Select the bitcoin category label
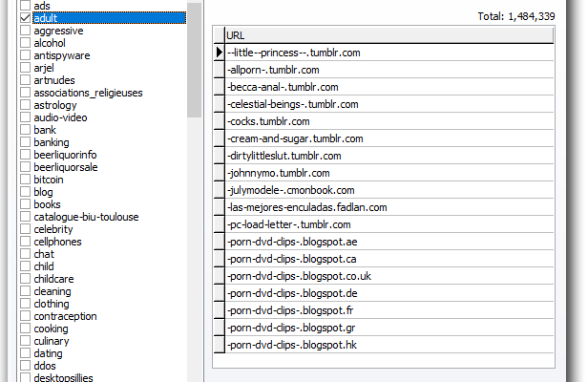588x382 pixels. [x=49, y=180]
